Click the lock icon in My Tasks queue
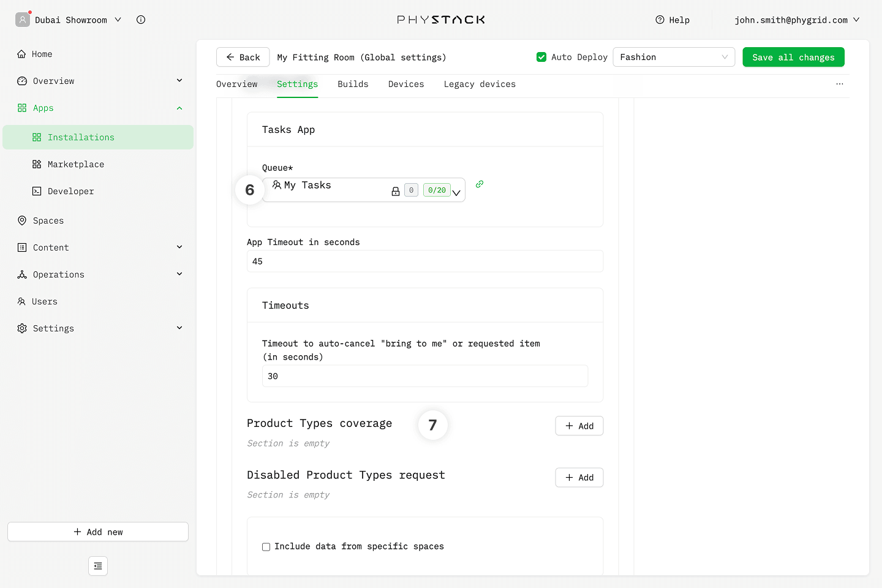 (x=396, y=191)
